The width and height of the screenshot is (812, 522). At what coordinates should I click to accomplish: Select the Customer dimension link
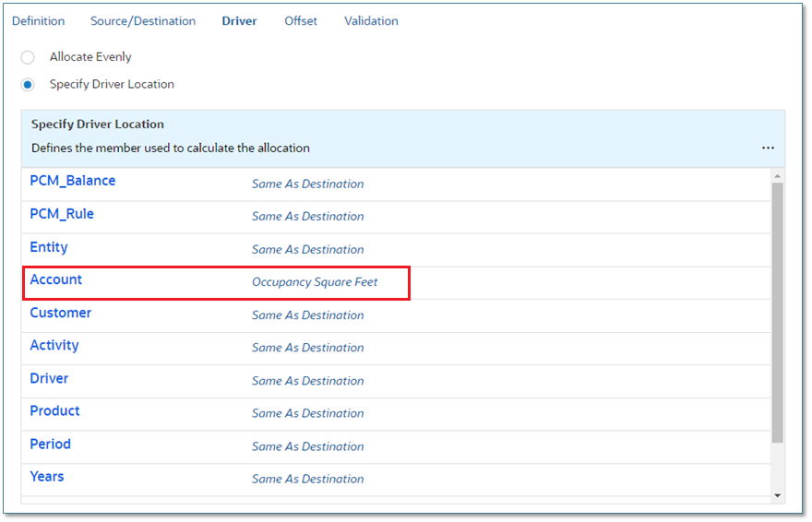(61, 313)
